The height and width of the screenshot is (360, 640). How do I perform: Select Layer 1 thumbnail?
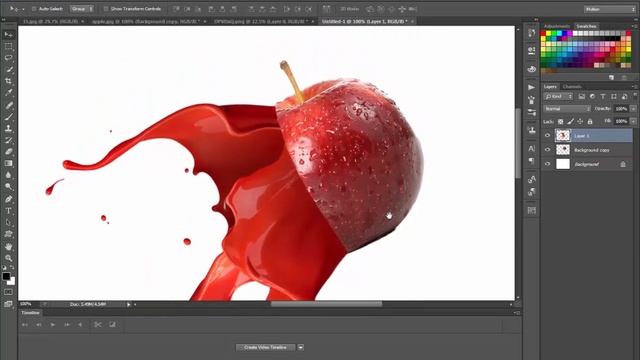point(562,136)
